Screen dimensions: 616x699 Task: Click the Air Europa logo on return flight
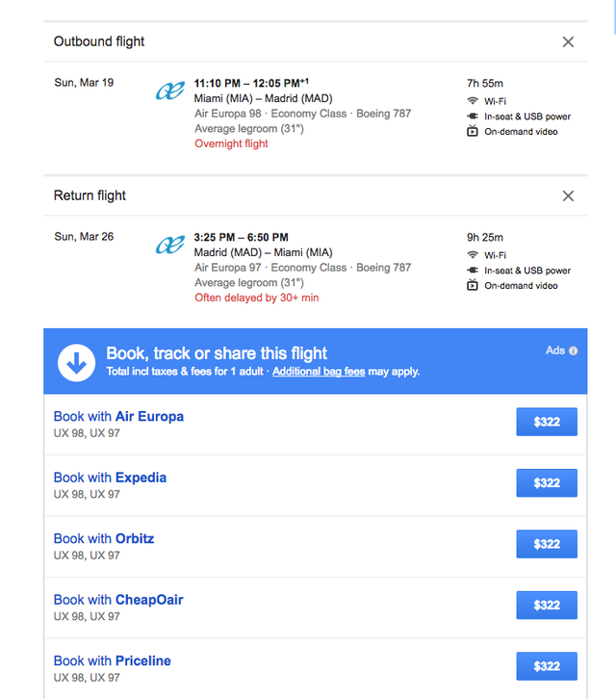click(x=170, y=246)
